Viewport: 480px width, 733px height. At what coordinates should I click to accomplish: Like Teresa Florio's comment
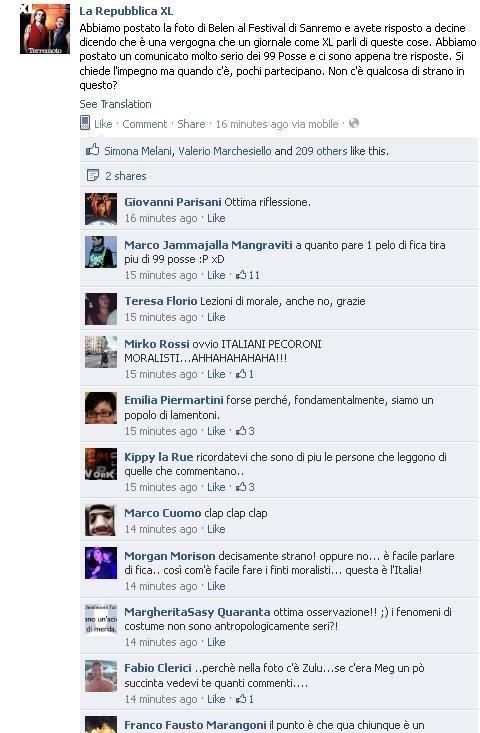pos(216,317)
